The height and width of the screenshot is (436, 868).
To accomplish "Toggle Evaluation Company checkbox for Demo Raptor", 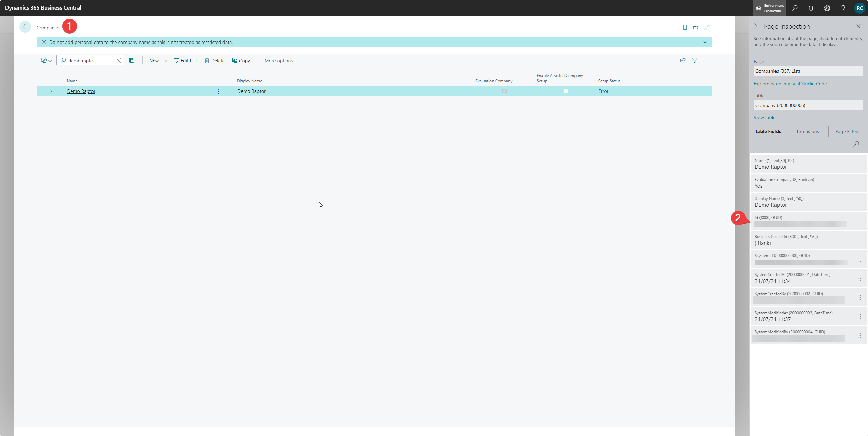I will [504, 91].
